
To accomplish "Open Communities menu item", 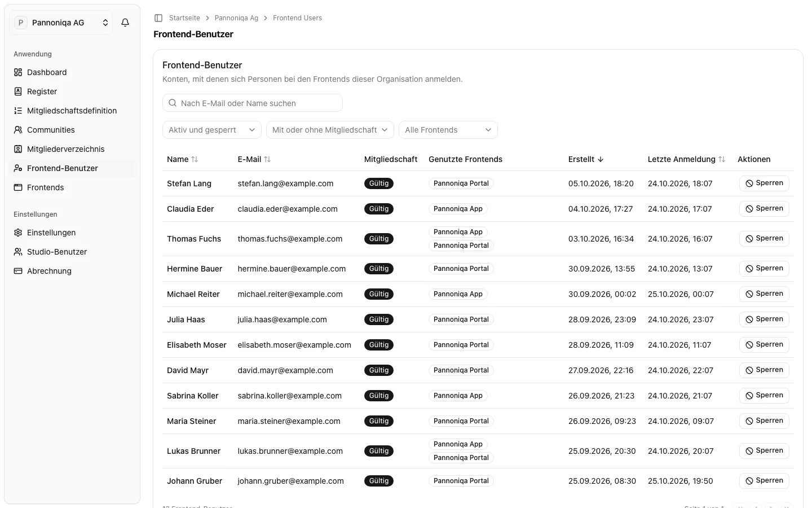I will point(72,130).
